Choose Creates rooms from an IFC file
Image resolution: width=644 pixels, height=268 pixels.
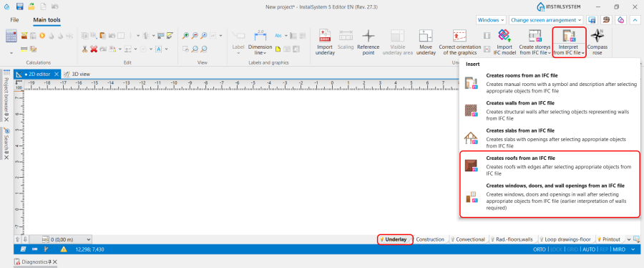549,83
